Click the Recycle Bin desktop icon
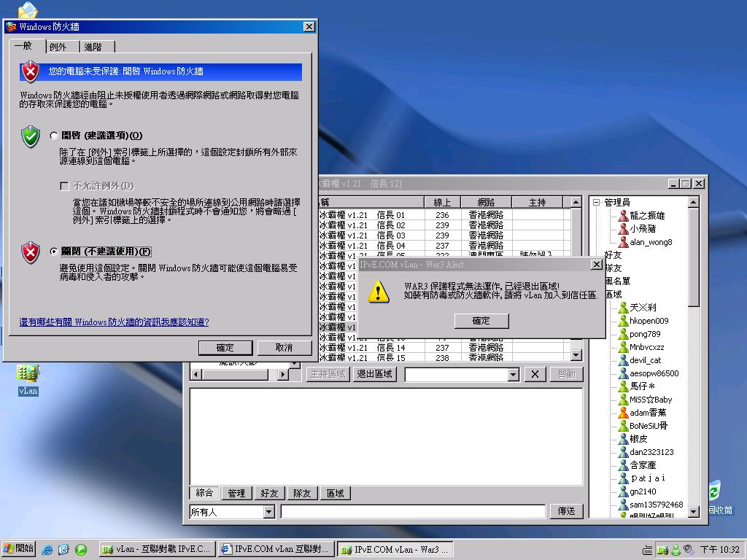Image resolution: width=747 pixels, height=560 pixels. tap(714, 491)
